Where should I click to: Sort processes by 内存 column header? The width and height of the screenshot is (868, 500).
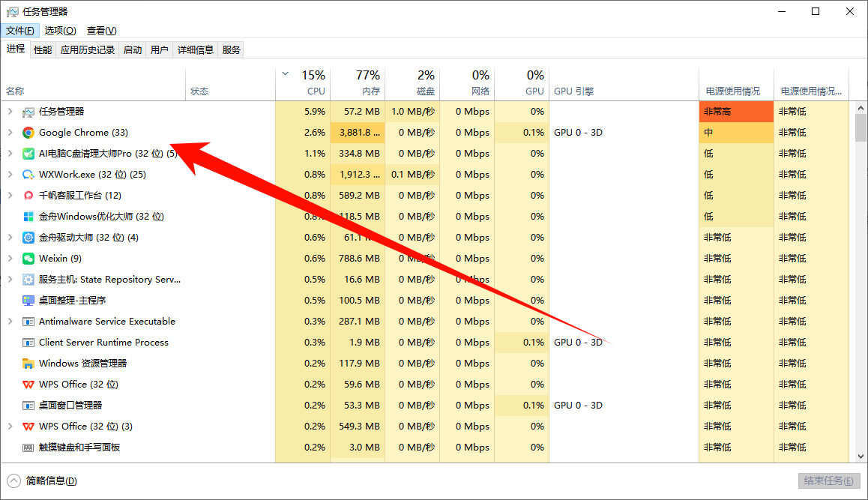pyautogui.click(x=358, y=83)
